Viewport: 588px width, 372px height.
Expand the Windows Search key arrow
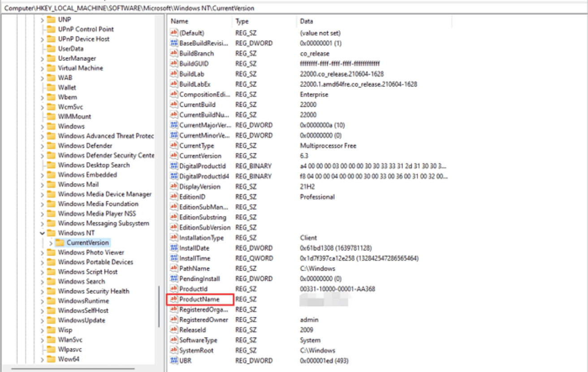(43, 282)
